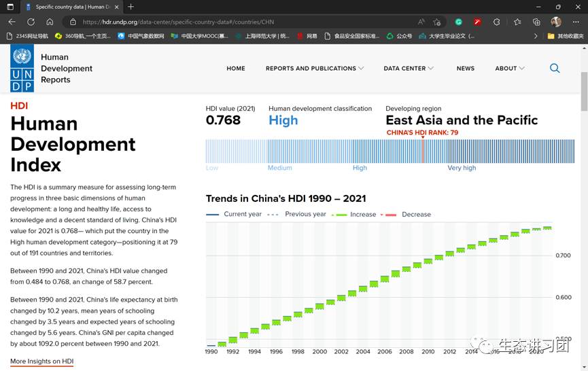The image size is (588, 371).
Task: Open the 上海师范大学 bookmark
Action: coord(262,36)
